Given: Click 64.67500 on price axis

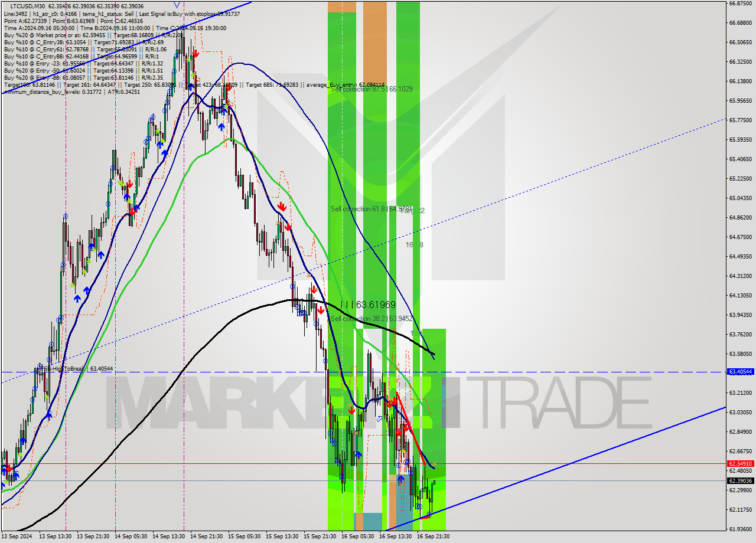Looking at the screenshot, I should pyautogui.click(x=740, y=237).
